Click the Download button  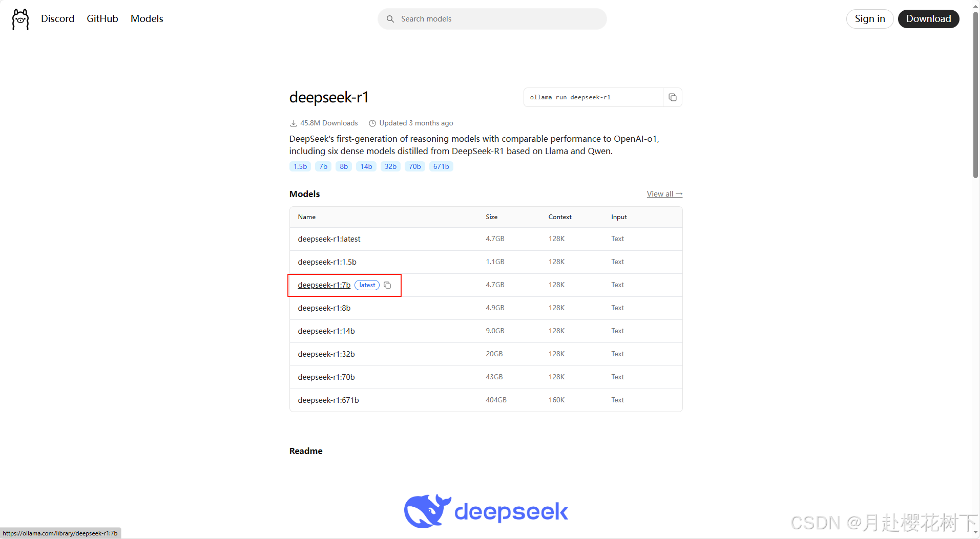click(928, 19)
